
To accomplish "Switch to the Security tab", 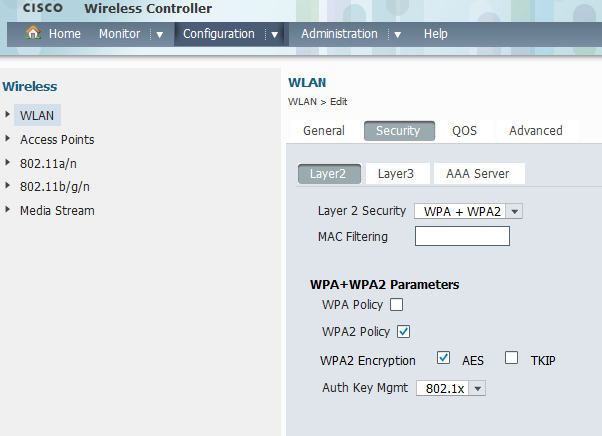I will tap(399, 130).
